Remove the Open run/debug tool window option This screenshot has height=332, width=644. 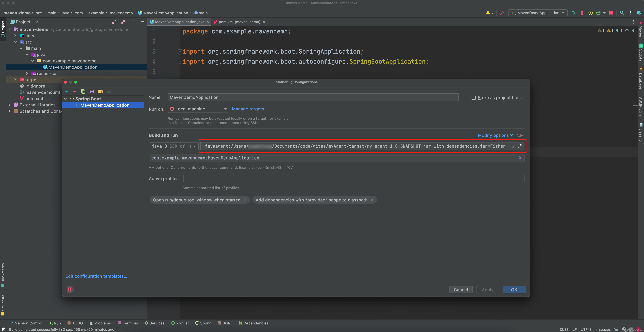(x=245, y=200)
